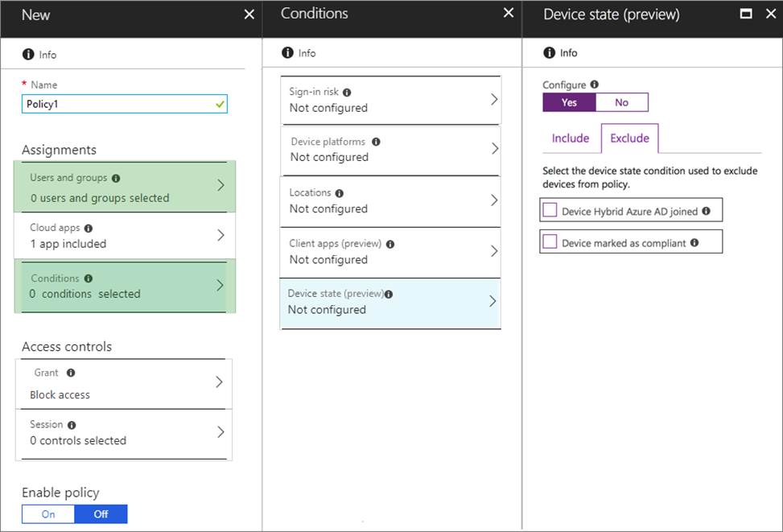Click the info icon beside Client apps (preview)

[390, 244]
